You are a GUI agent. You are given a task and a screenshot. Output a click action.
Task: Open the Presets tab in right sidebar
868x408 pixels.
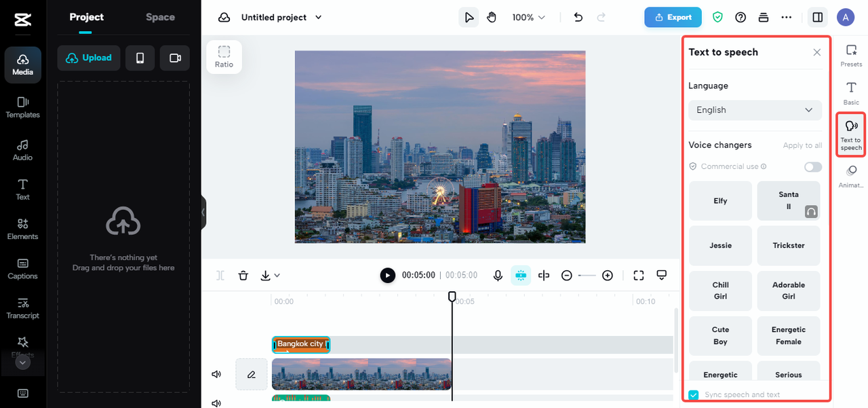point(851,56)
